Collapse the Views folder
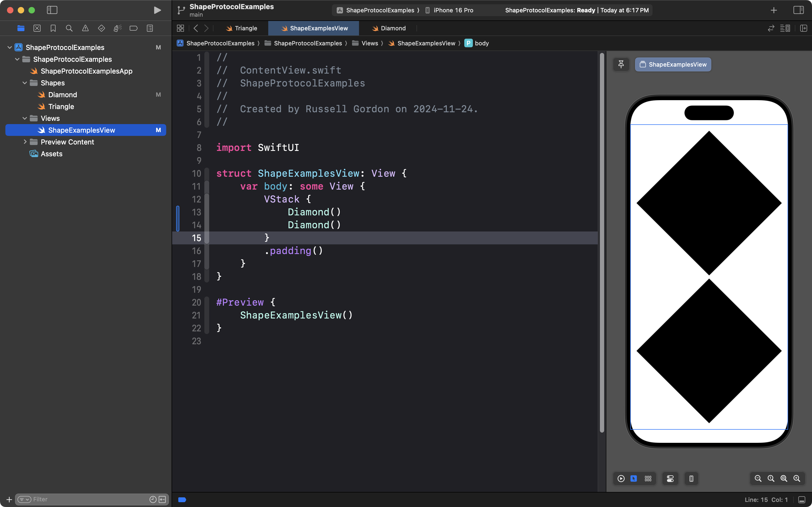 click(x=24, y=118)
